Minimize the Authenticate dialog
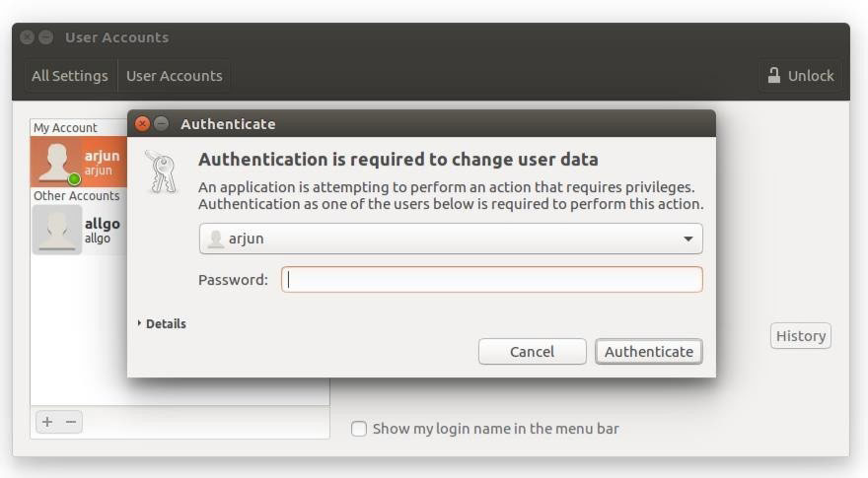Viewport: 868px width, 478px height. pos(161,124)
